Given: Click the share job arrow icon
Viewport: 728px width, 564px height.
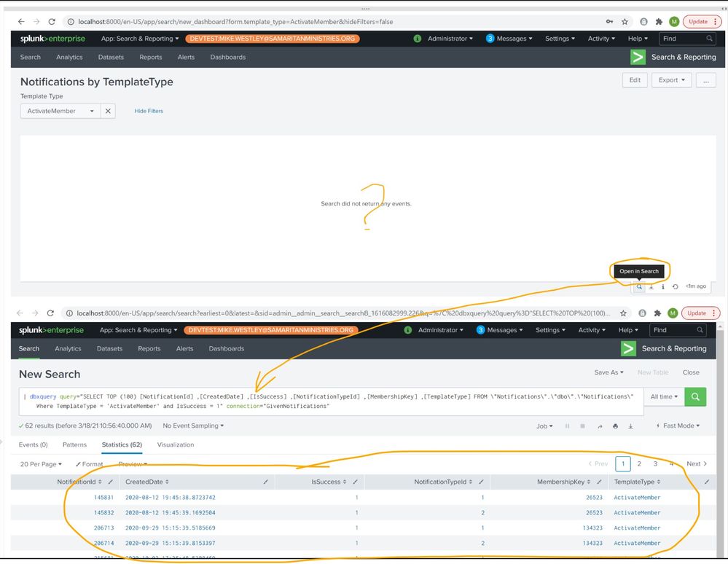Looking at the screenshot, I should tap(599, 426).
